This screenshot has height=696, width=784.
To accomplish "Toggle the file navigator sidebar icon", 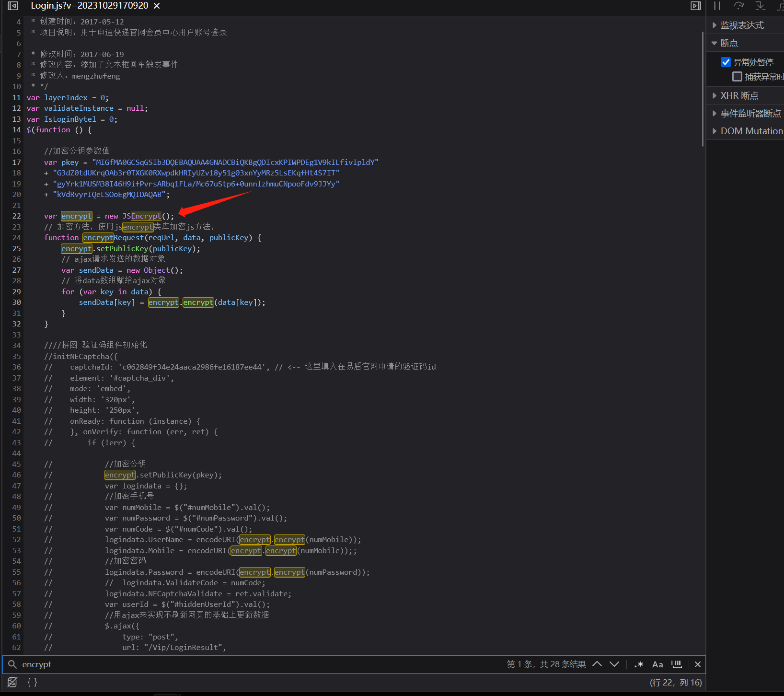I will click(x=13, y=6).
